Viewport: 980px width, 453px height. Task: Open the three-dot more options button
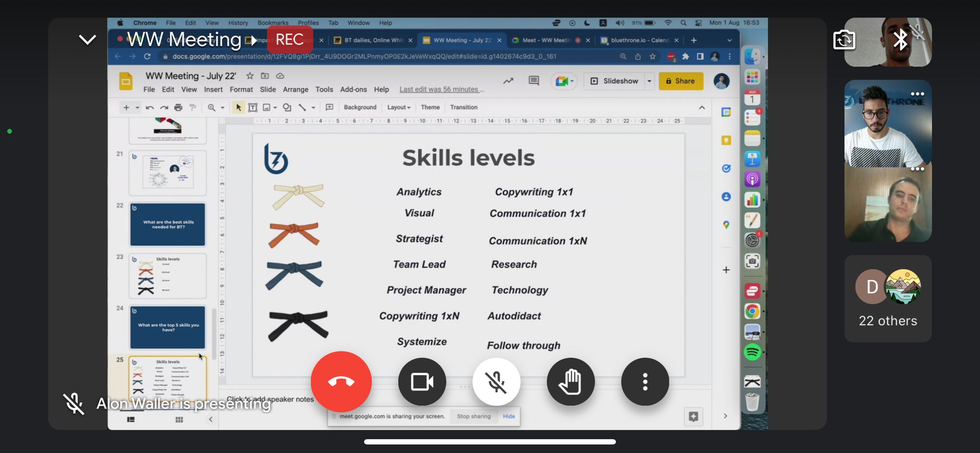point(645,382)
